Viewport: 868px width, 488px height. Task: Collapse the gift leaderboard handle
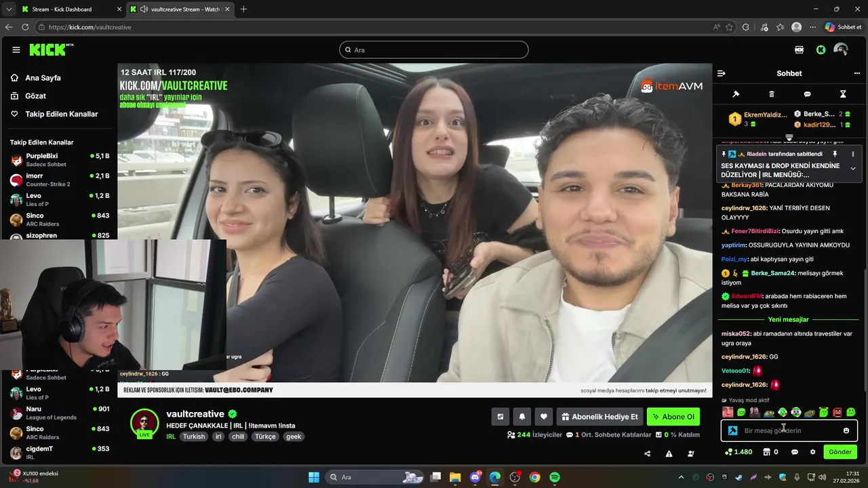pyautogui.click(x=789, y=138)
